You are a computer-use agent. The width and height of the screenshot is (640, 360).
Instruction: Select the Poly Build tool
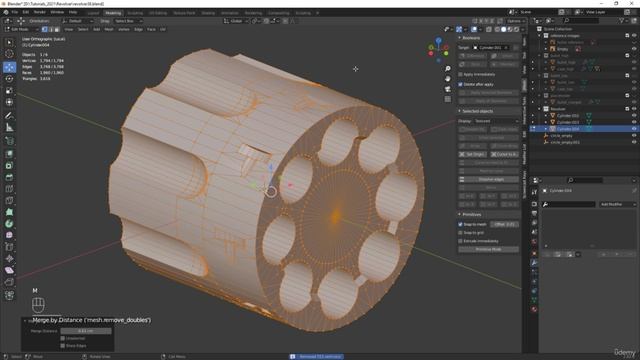click(9, 212)
